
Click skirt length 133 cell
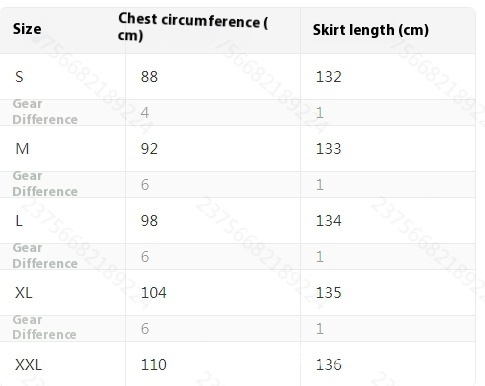coord(329,149)
